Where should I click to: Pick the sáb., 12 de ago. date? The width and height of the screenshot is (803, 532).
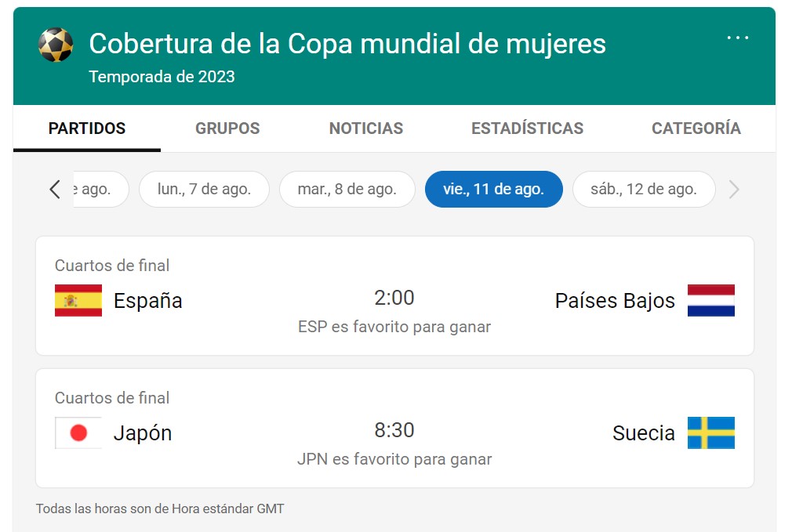point(643,189)
